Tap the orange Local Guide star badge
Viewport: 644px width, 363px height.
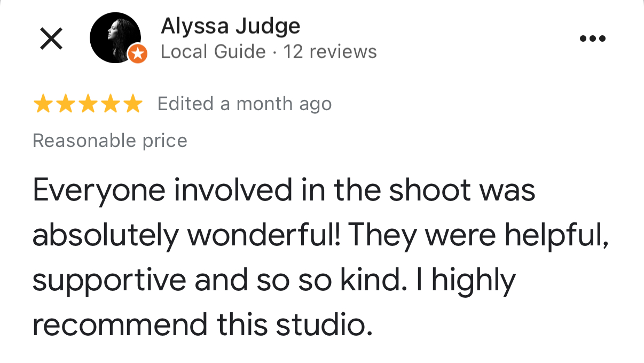(138, 54)
